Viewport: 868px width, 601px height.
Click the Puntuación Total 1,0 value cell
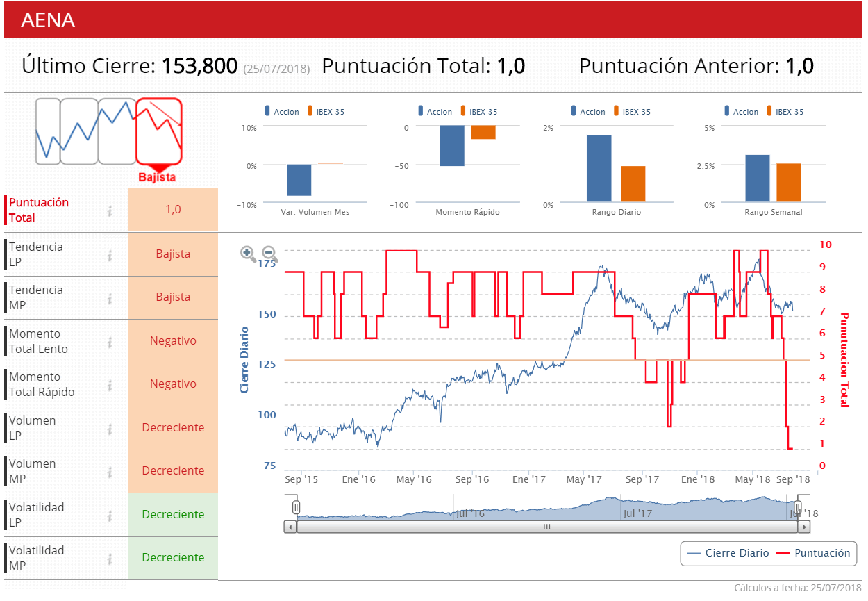(173, 210)
